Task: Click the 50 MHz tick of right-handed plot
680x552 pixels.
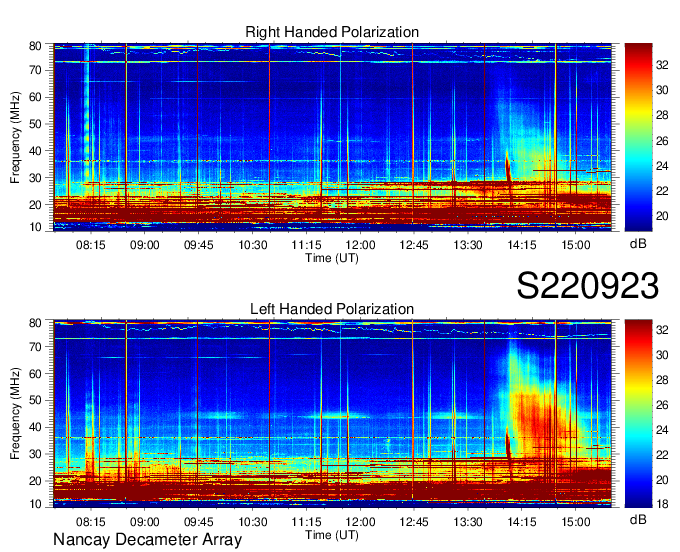Action: tap(35, 124)
